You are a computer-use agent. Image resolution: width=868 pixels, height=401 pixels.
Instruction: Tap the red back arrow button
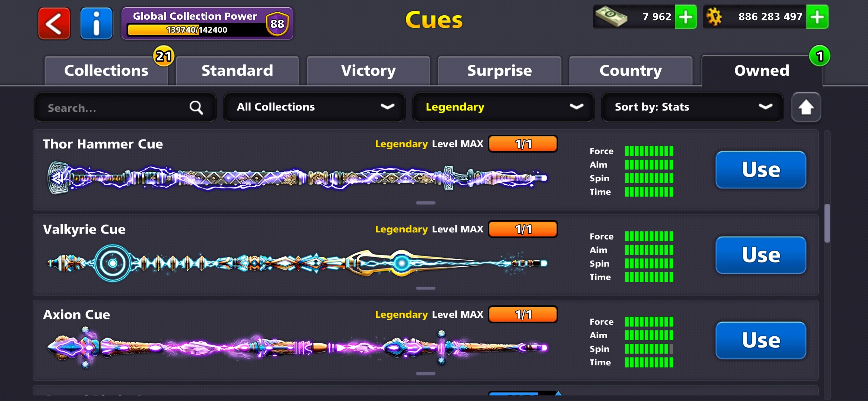tap(54, 23)
